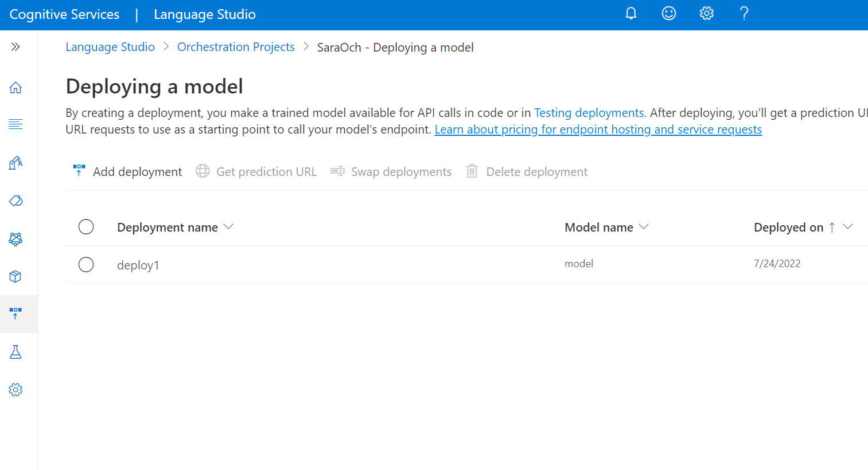The image size is (868, 470).
Task: Click Add deployment
Action: pos(127,171)
